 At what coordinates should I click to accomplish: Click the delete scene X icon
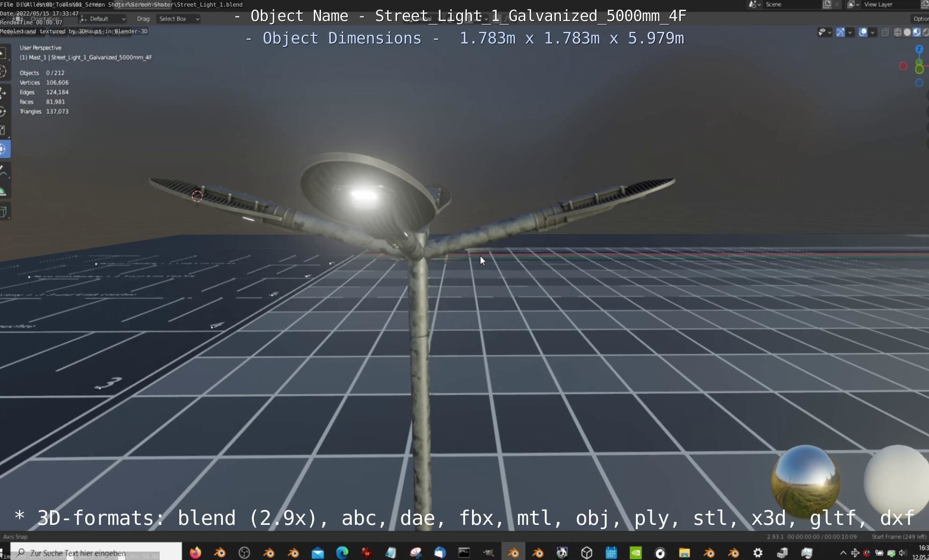pyautogui.click(x=837, y=4)
